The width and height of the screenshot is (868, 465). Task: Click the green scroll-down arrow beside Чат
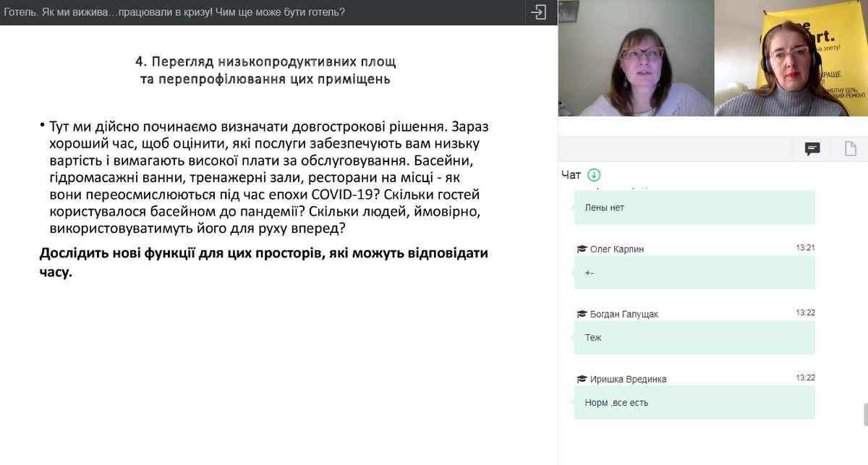(594, 174)
